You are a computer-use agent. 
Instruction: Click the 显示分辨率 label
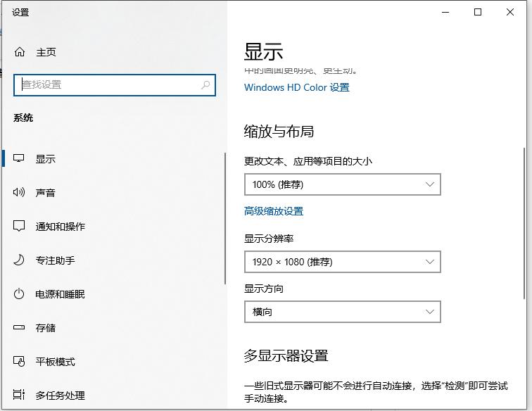[x=269, y=239]
